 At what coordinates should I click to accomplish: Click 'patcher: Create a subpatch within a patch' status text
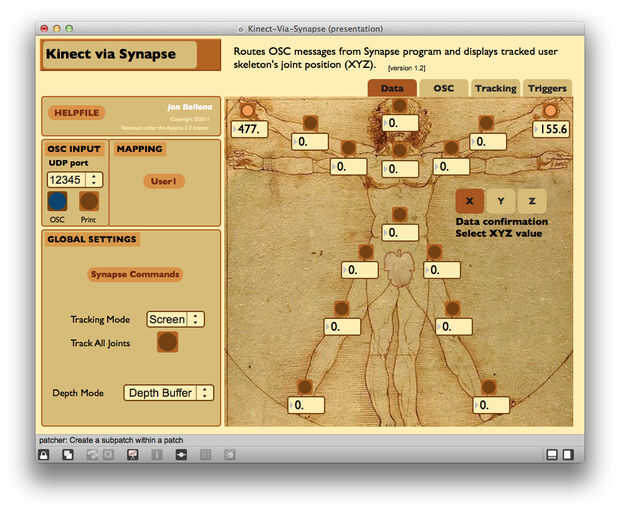click(x=111, y=440)
